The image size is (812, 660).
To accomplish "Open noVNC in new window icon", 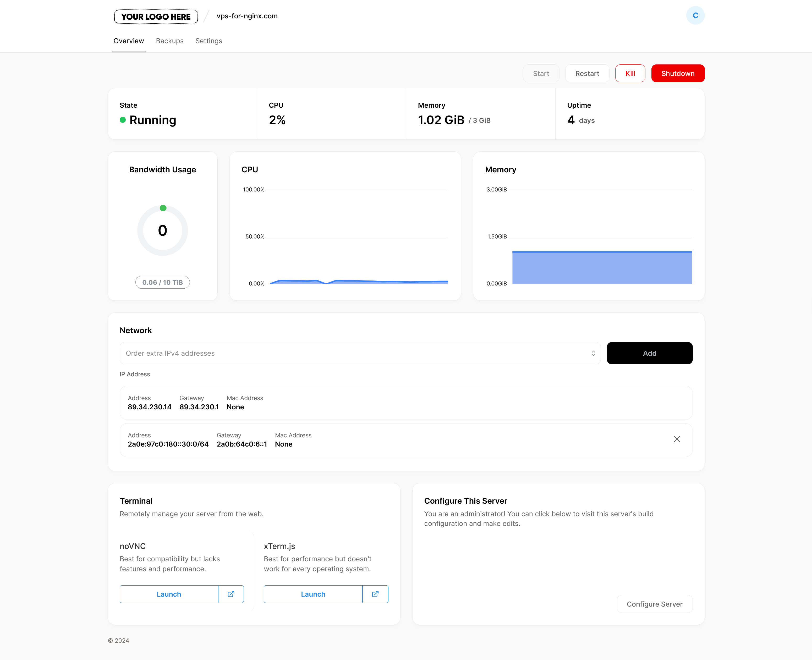I will pos(231,594).
